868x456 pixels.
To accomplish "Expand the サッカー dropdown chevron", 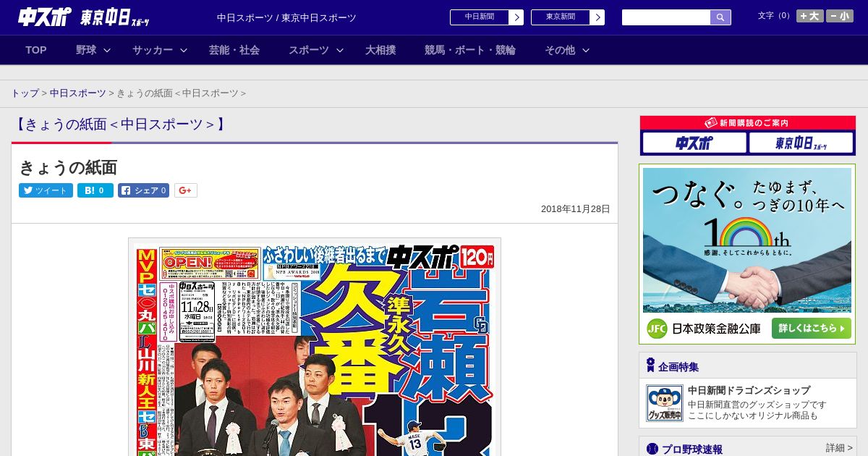I will pyautogui.click(x=184, y=50).
